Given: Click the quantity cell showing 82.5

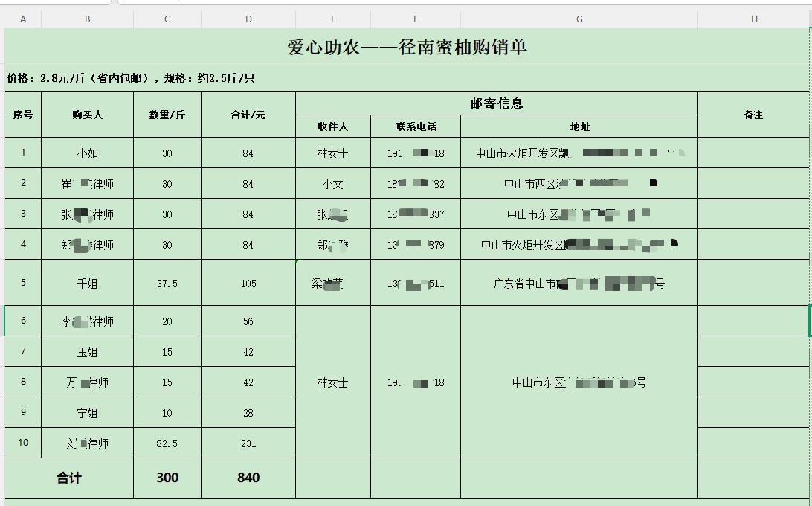Looking at the screenshot, I should point(167,443).
